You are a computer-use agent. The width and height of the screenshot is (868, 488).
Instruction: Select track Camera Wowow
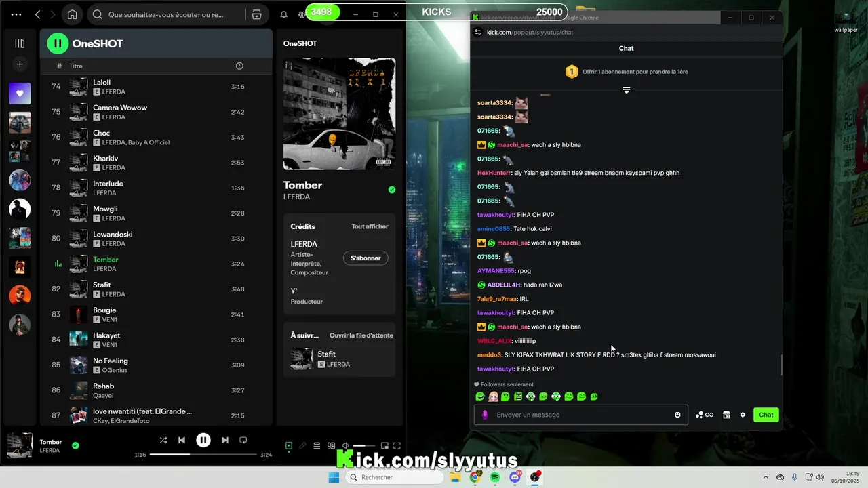coord(156,112)
